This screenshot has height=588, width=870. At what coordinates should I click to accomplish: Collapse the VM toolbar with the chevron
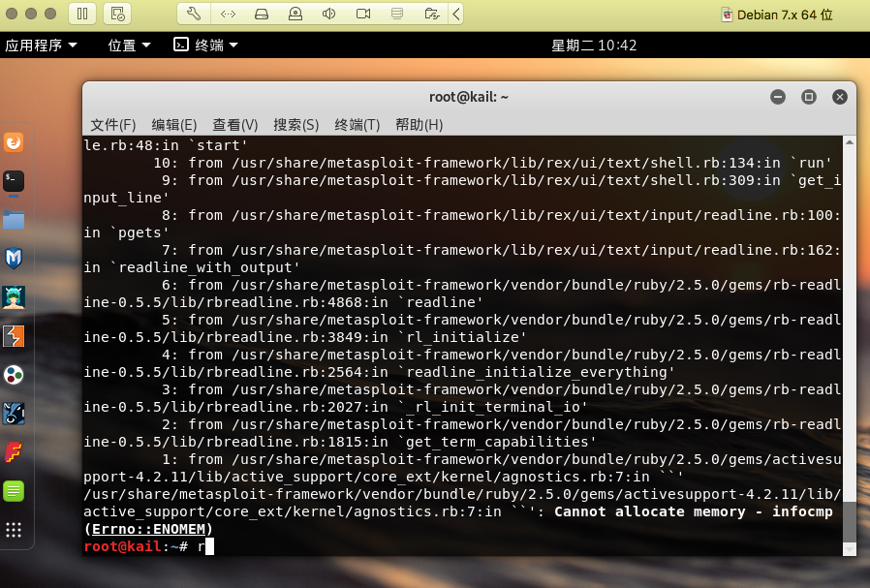tap(456, 14)
